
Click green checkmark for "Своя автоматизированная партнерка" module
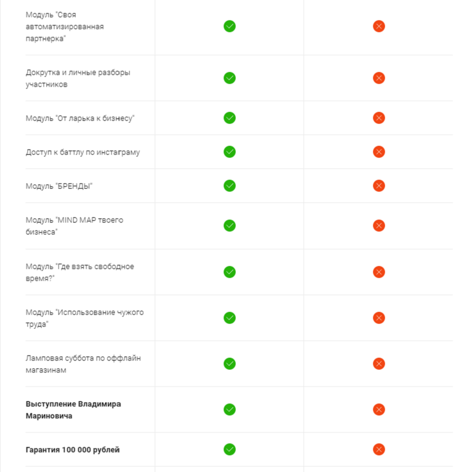(x=230, y=26)
